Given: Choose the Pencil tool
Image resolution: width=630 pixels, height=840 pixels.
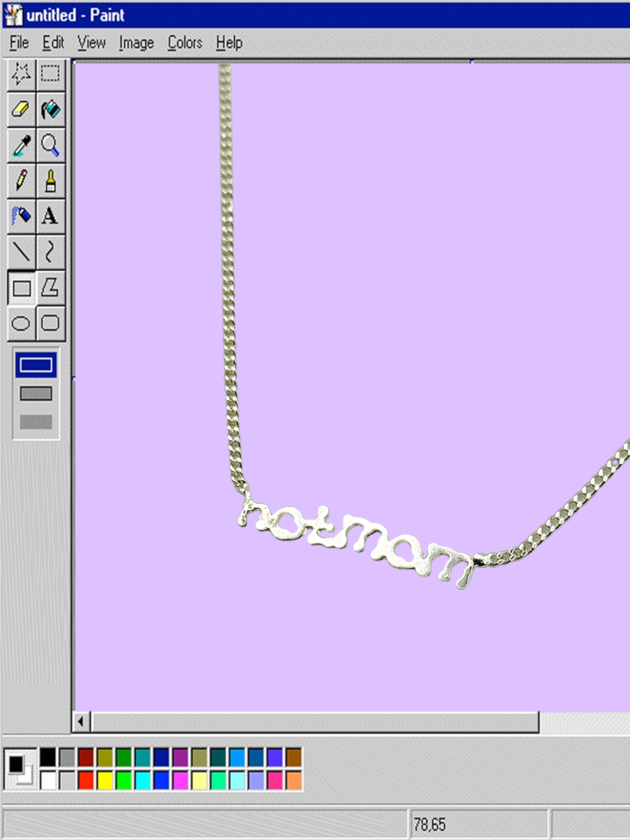Looking at the screenshot, I should pos(21,181).
